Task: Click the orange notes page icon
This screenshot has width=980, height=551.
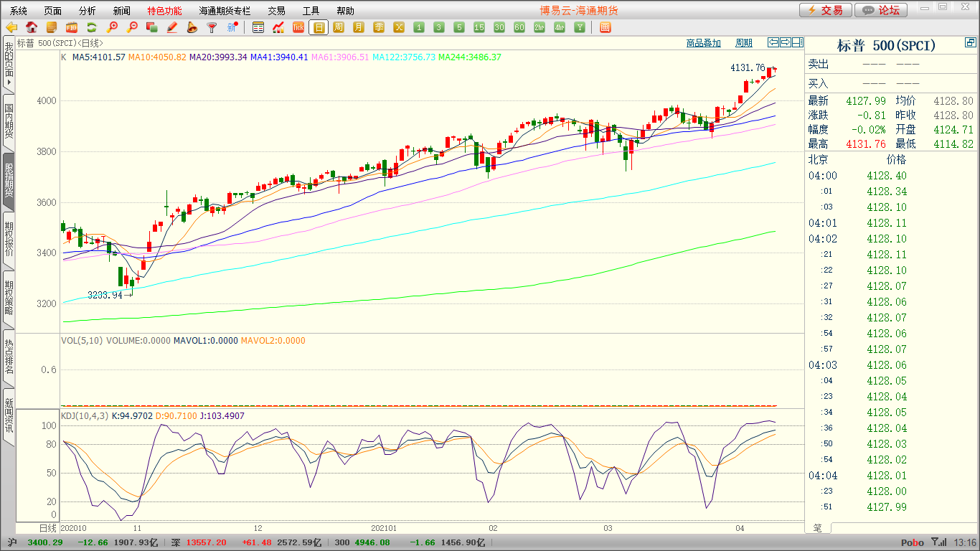Action: tap(52, 27)
